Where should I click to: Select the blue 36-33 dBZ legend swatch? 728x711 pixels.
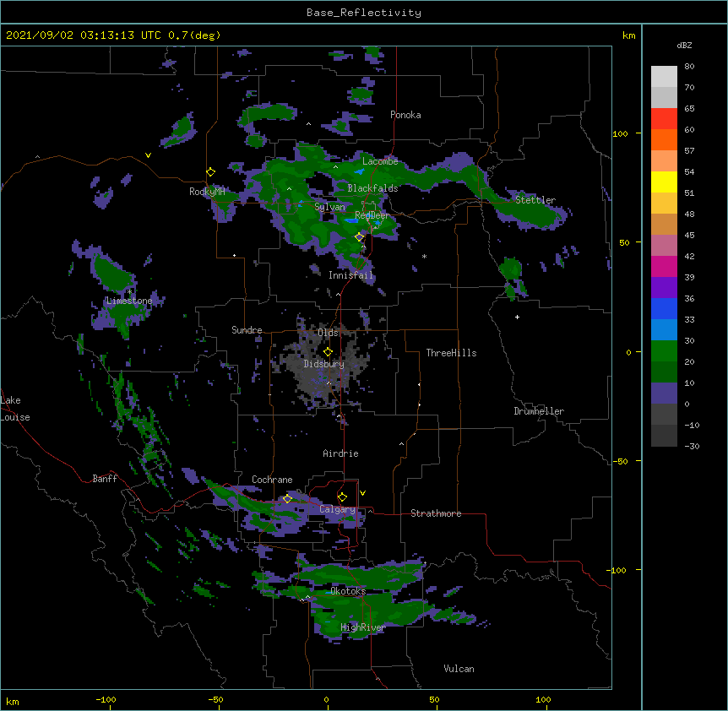click(x=664, y=308)
